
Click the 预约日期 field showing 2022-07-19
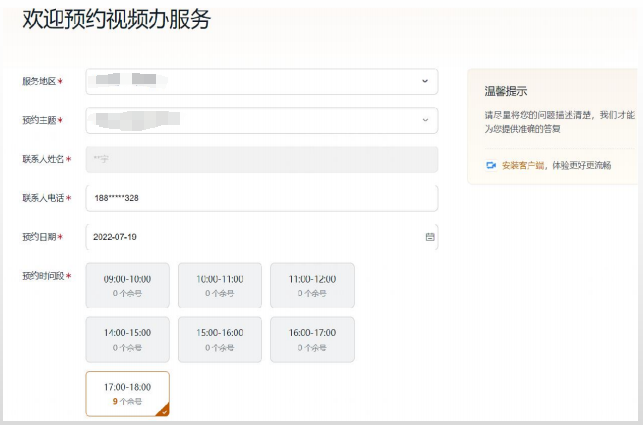tap(262, 237)
